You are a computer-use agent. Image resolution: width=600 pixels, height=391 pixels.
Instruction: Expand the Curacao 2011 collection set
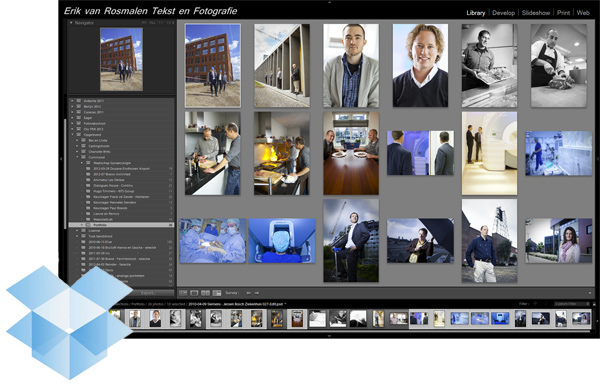pyautogui.click(x=72, y=112)
